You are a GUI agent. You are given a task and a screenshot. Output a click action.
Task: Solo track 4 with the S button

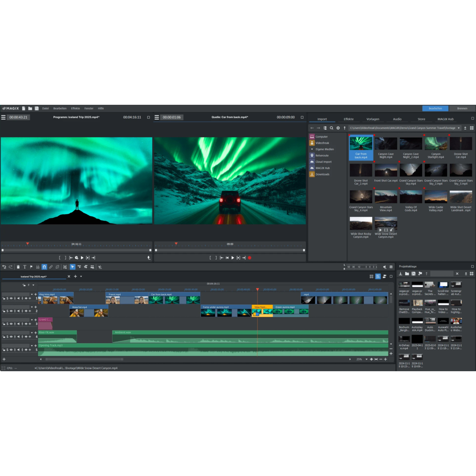tap(7, 337)
